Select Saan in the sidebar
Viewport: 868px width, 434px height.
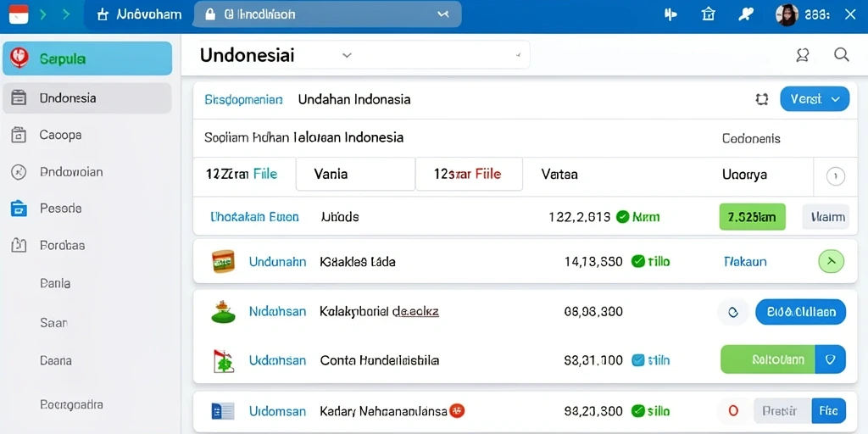coord(53,321)
